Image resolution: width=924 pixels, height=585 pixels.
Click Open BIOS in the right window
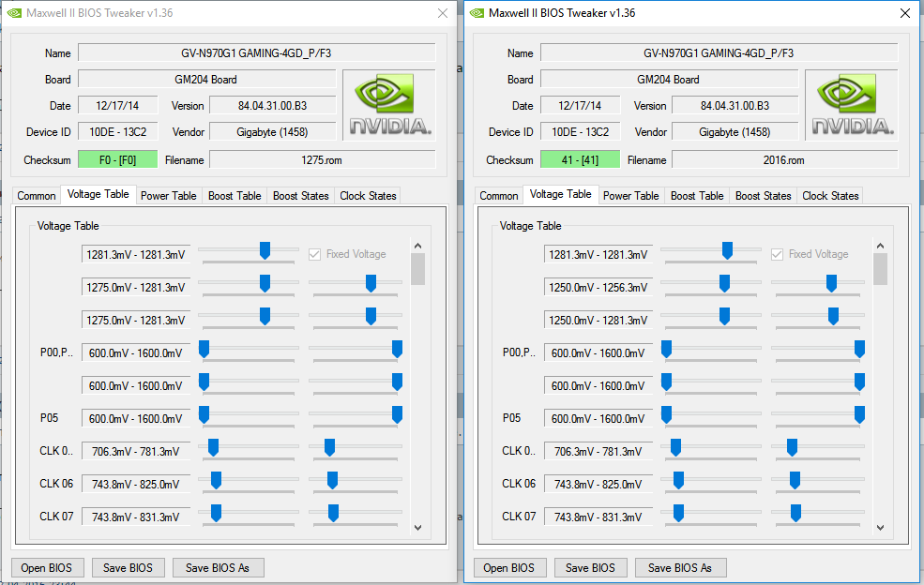pos(509,568)
